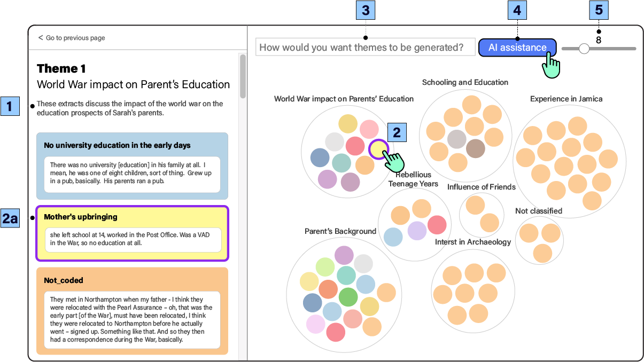The image size is (644, 362).
Task: Select the light blue bubble in Rebellious Teenage Years
Action: (393, 237)
